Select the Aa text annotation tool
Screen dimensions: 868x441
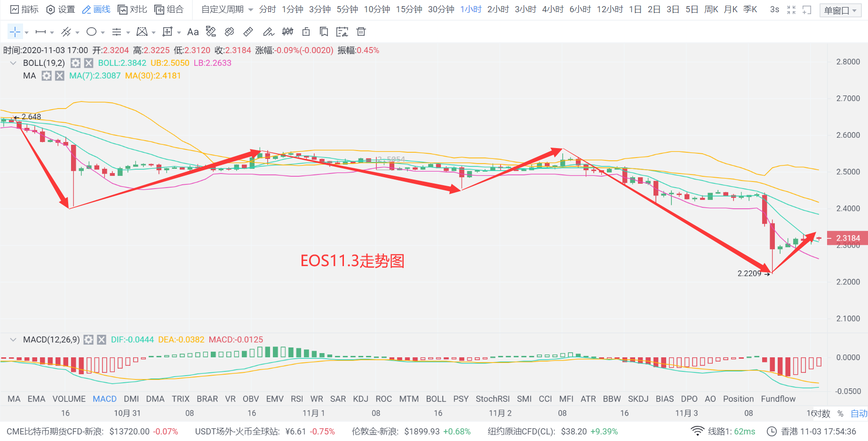(193, 32)
